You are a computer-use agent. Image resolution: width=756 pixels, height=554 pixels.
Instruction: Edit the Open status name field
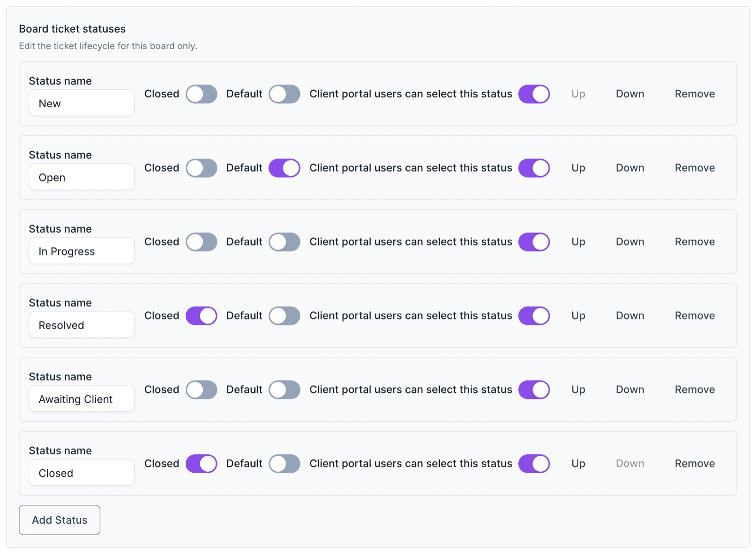point(82,177)
